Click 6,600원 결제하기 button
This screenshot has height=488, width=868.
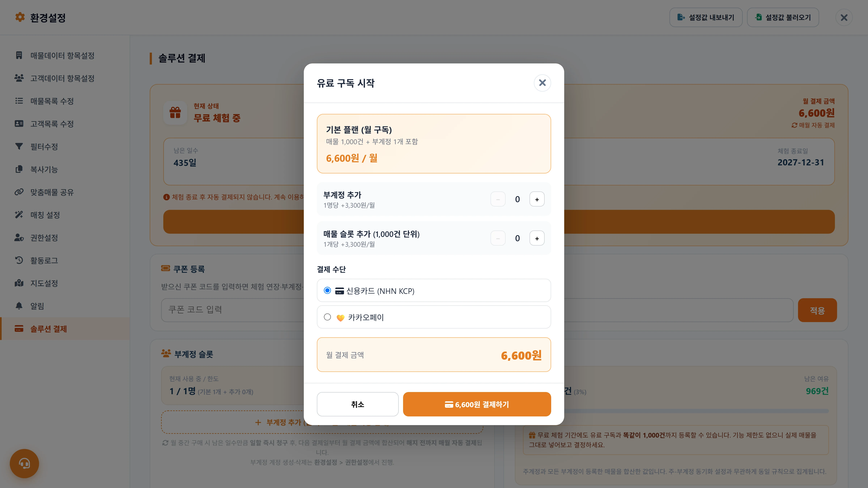(x=477, y=404)
